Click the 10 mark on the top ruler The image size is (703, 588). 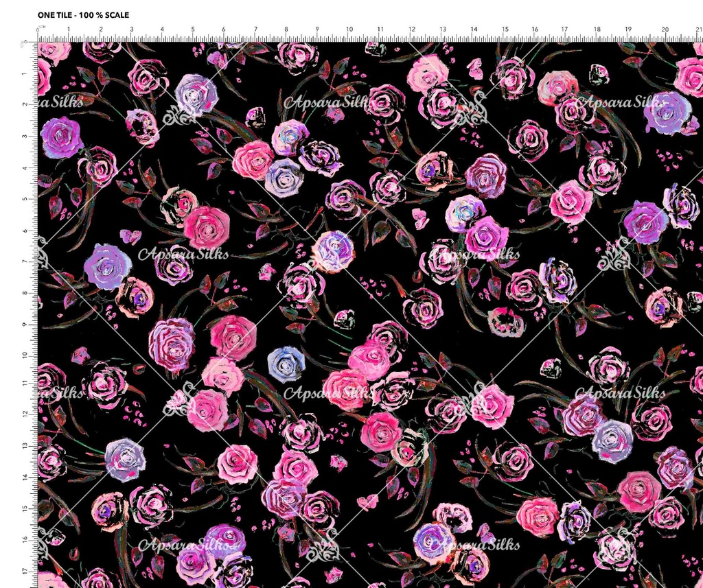pyautogui.click(x=349, y=30)
